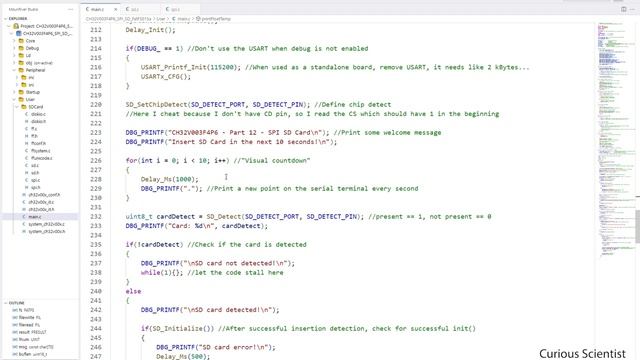Open diskio.c in the explorer

pyautogui.click(x=38, y=114)
